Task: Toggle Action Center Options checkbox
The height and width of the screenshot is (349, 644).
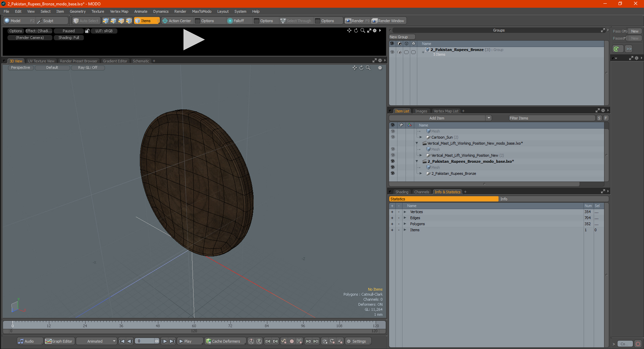Action: (198, 21)
